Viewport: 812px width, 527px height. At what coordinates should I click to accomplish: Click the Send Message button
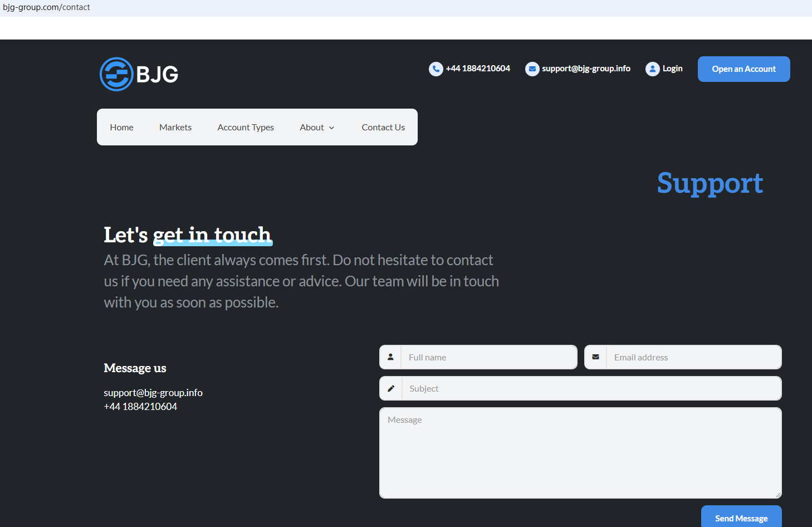(x=741, y=516)
